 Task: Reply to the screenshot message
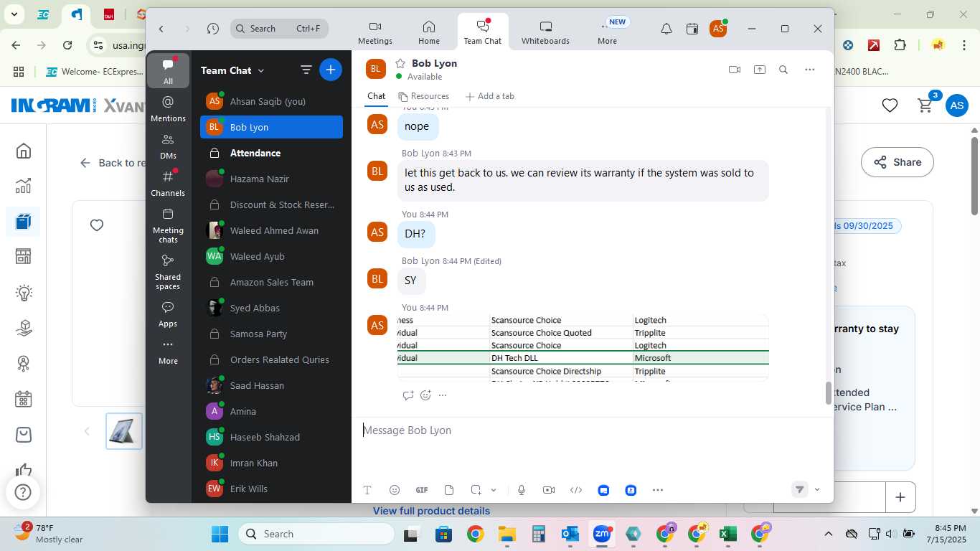(407, 395)
